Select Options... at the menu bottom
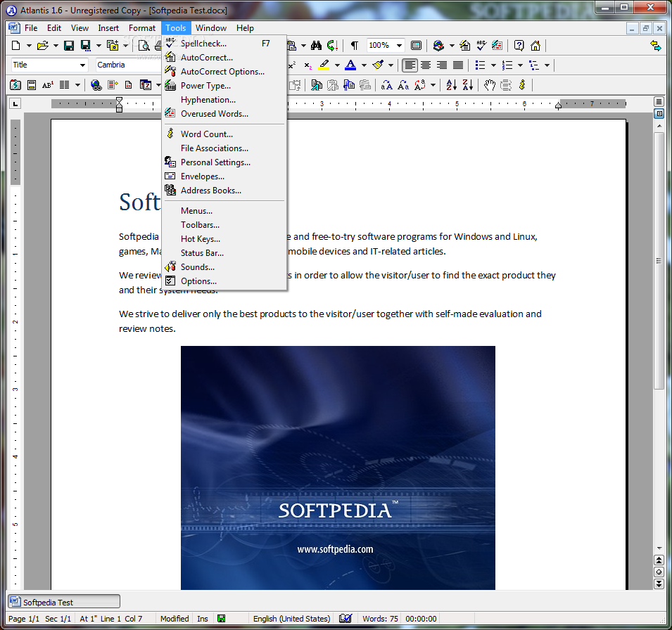672x630 pixels. pos(224,281)
